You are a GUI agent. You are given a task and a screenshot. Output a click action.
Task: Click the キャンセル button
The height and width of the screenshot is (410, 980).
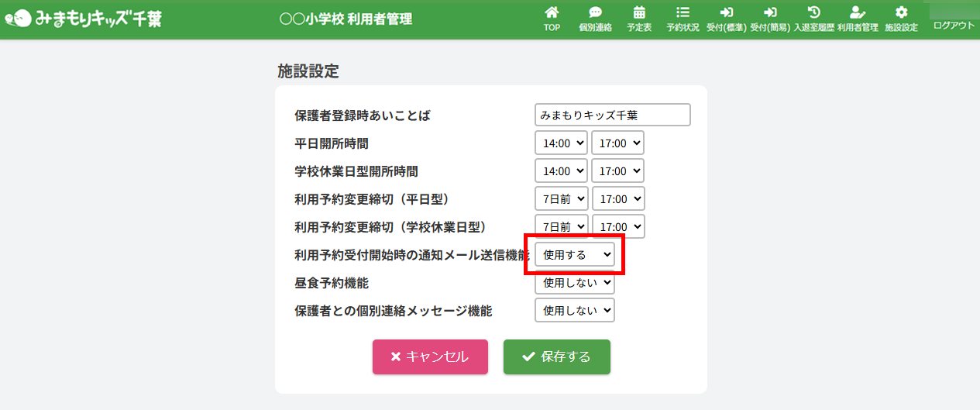coord(430,357)
